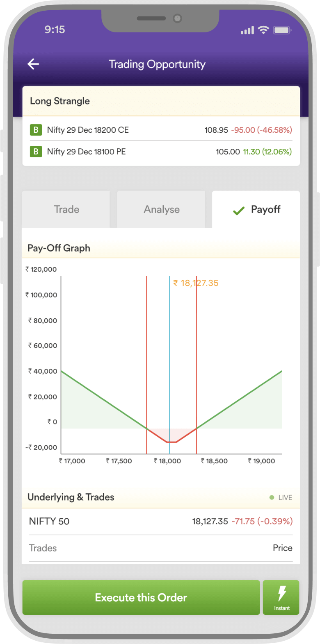Select the Nifty 29 Dec 18200 CE row
Viewport: 320px width, 644px height.
click(161, 130)
